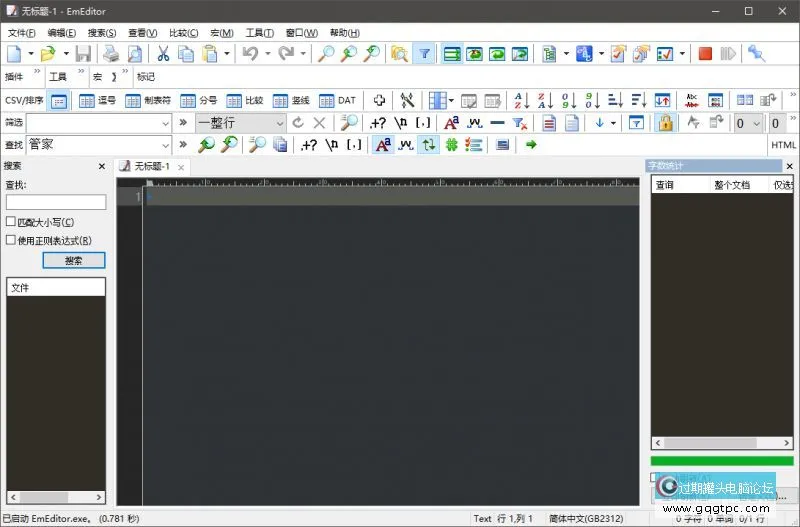Image resolution: width=800 pixels, height=527 pixels.
Task: Open the 一整行 column dropdown
Action: pos(280,122)
